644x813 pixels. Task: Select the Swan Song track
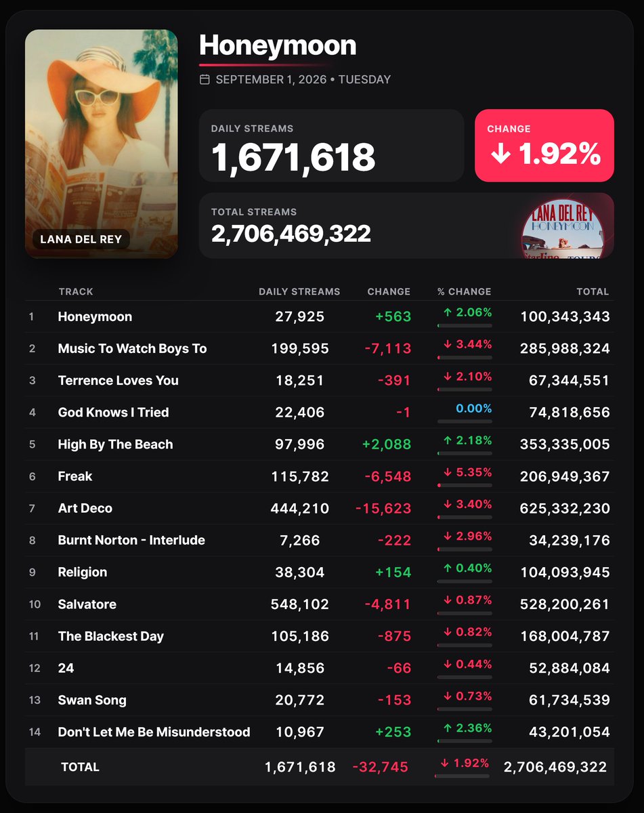pyautogui.click(x=92, y=700)
